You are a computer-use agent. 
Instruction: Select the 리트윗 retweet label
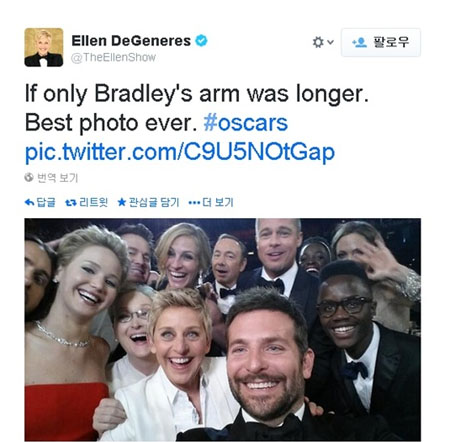[93, 202]
